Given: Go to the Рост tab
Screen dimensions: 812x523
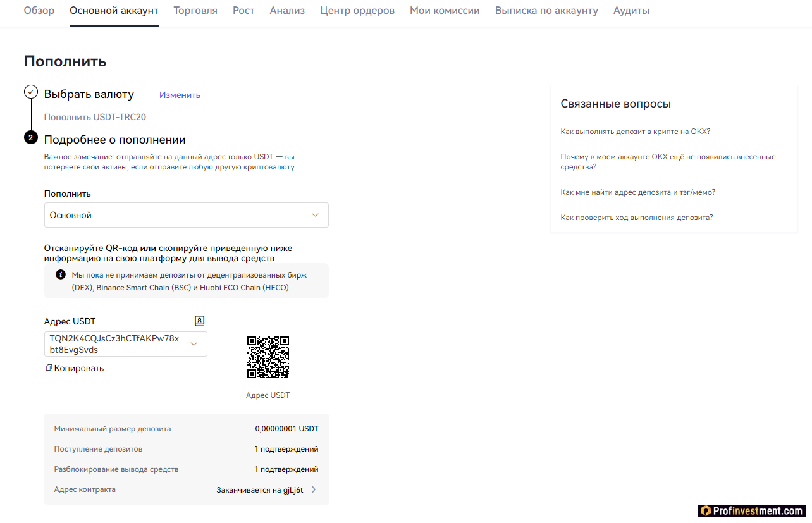Looking at the screenshot, I should [x=243, y=11].
